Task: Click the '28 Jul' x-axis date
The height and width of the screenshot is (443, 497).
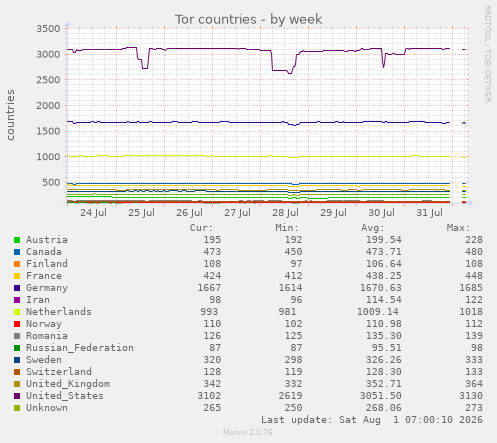Action: 285,213
